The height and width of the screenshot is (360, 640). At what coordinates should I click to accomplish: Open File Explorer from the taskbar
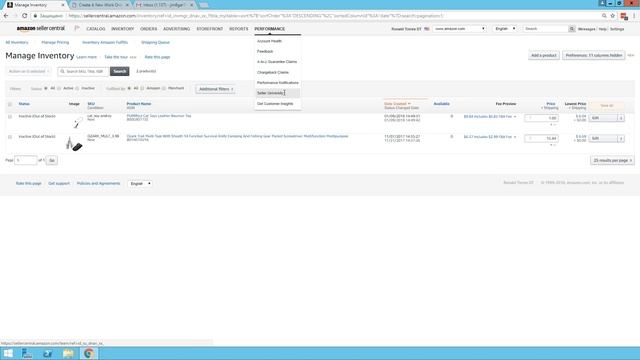(68, 353)
